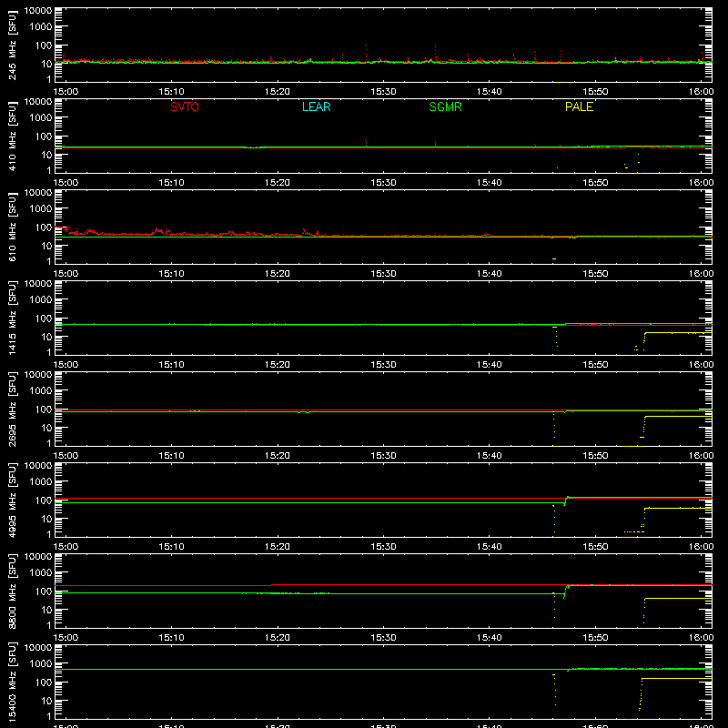Screen dimensions: 728x728
Task: Click the green SGMR rise in the 8800 MHz plot
Action: (565, 591)
